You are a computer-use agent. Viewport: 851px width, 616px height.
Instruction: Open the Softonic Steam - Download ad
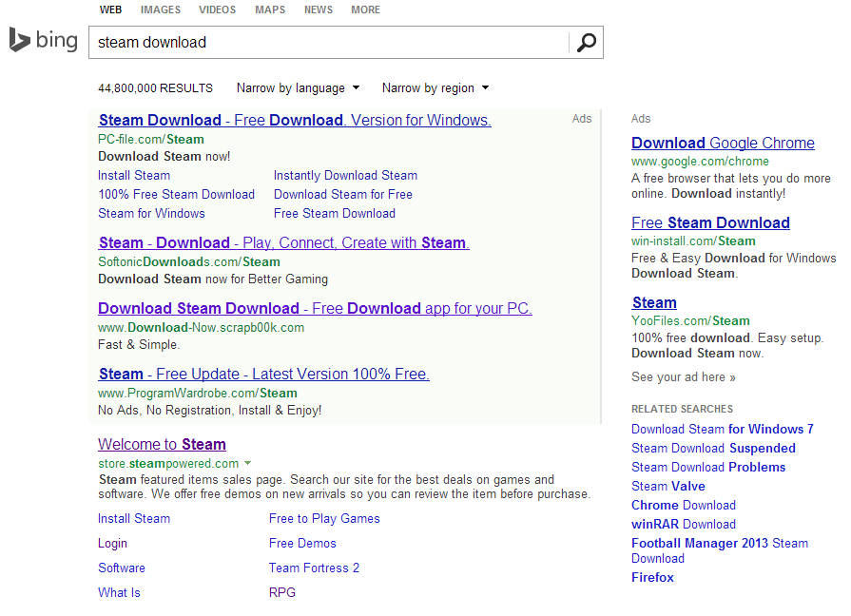(x=284, y=242)
